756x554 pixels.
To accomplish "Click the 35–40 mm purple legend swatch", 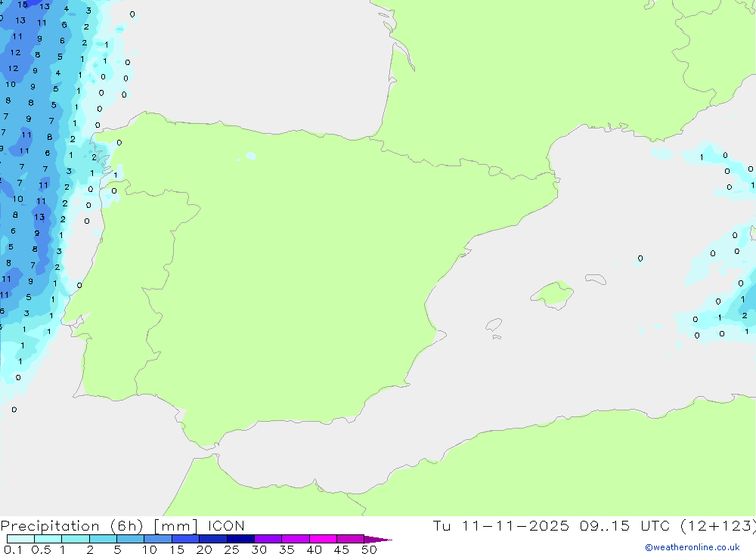I will pyautogui.click(x=296, y=539).
